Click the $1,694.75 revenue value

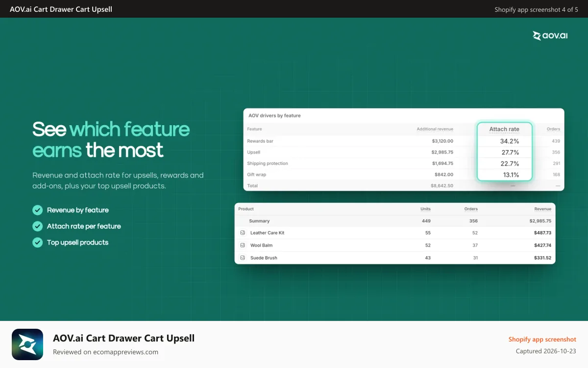(442, 163)
